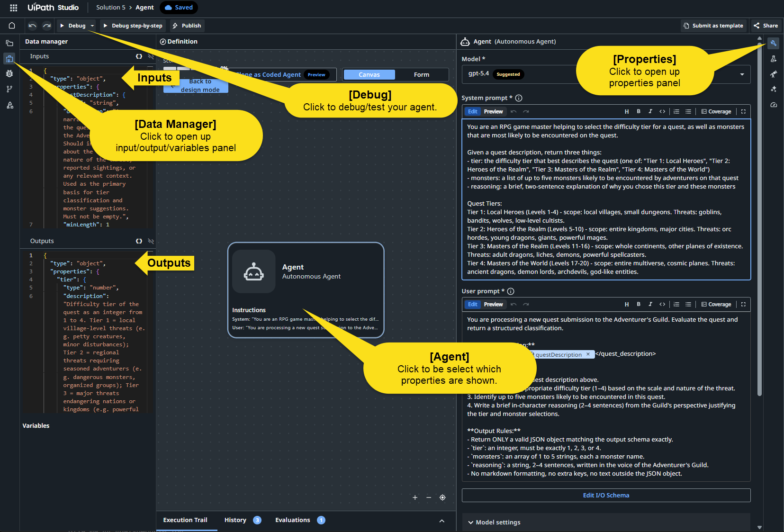Share the solution

pos(766,26)
